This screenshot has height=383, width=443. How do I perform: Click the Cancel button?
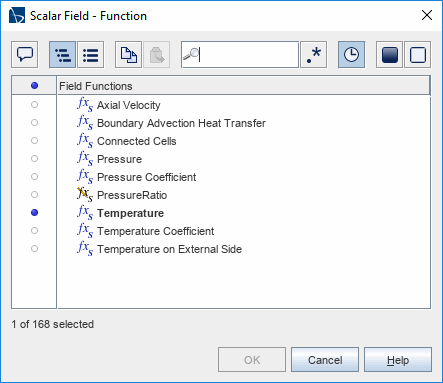tap(325, 360)
